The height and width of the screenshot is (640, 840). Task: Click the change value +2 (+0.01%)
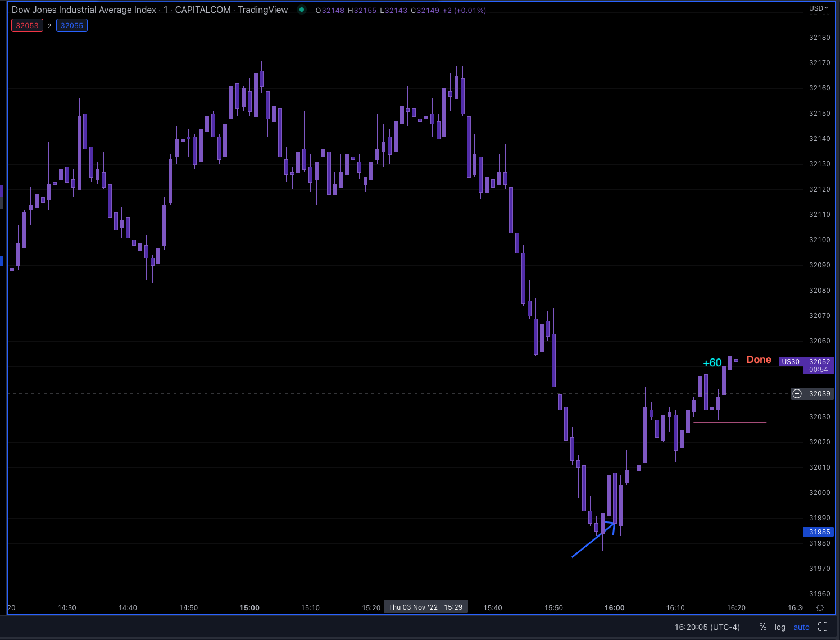coord(464,10)
